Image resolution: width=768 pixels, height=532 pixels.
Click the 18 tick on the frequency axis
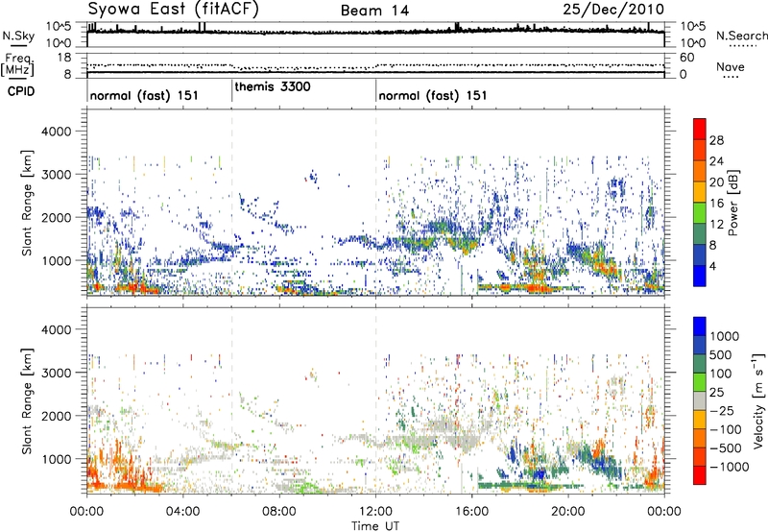pyautogui.click(x=64, y=58)
